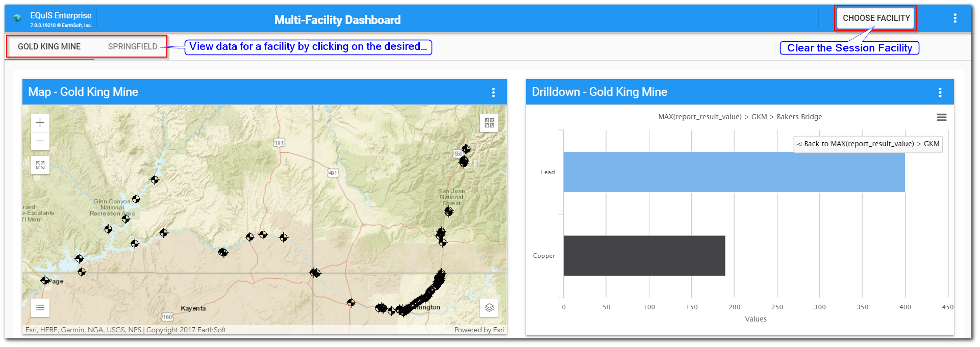Click Back to MAX(report_result_value) > GKM button
This screenshot has width=980, height=347.
pos(868,144)
